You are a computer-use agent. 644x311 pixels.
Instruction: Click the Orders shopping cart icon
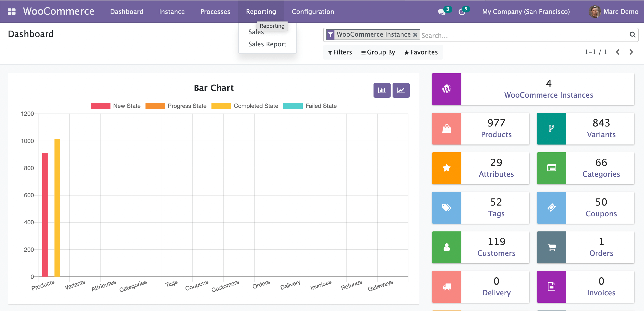pos(551,247)
